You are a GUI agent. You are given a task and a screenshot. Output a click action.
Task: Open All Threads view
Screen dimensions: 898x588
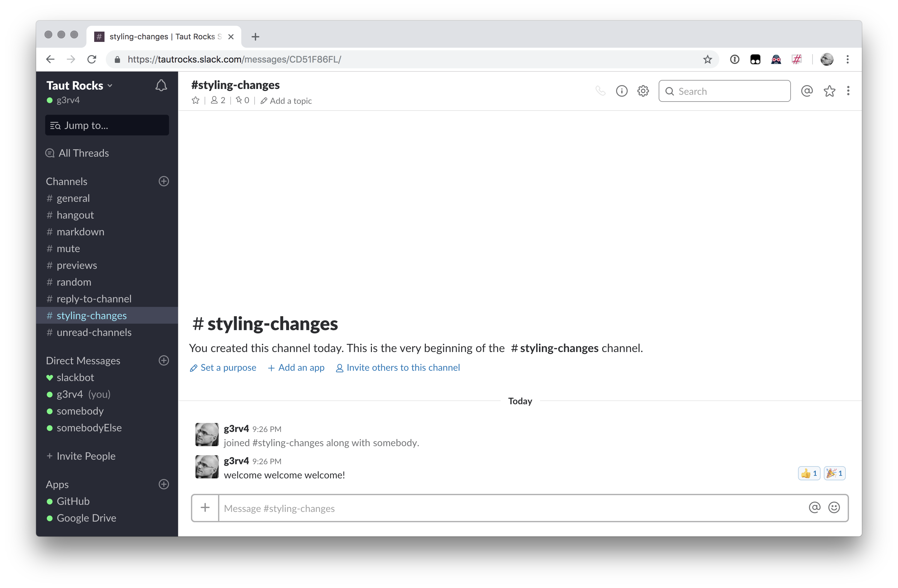[77, 153]
